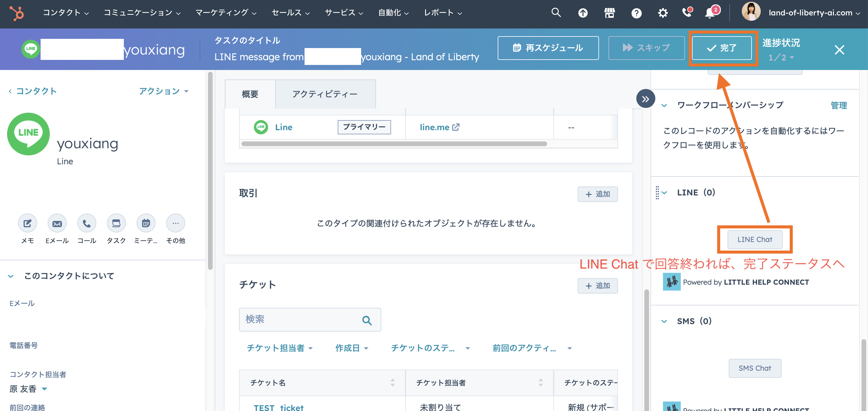This screenshot has width=868, height=411.
Task: Start a call using the コール icon
Action: point(87,223)
